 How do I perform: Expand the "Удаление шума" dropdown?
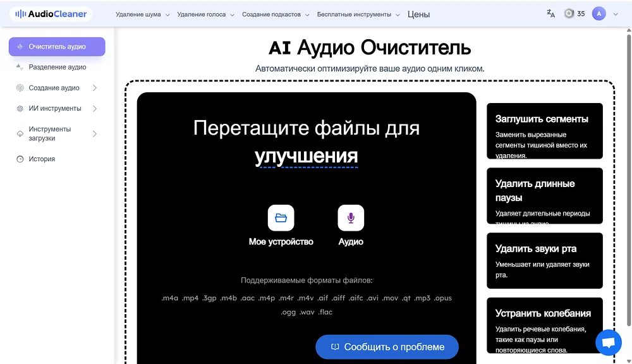[142, 15]
